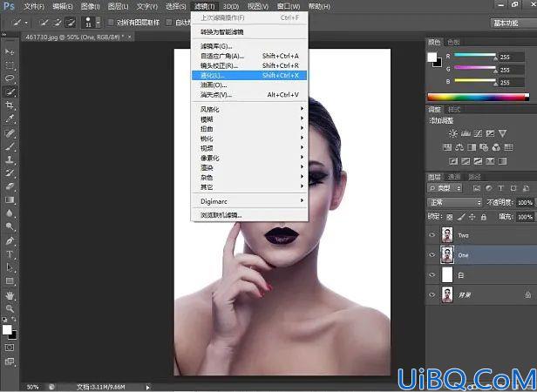Select the Blur tool
The image size is (537, 392).
[10, 213]
